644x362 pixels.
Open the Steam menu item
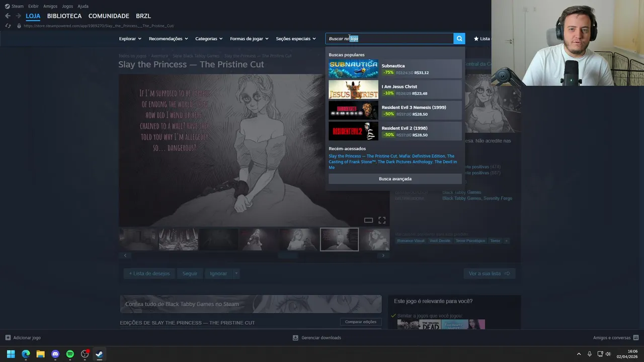(x=18, y=6)
